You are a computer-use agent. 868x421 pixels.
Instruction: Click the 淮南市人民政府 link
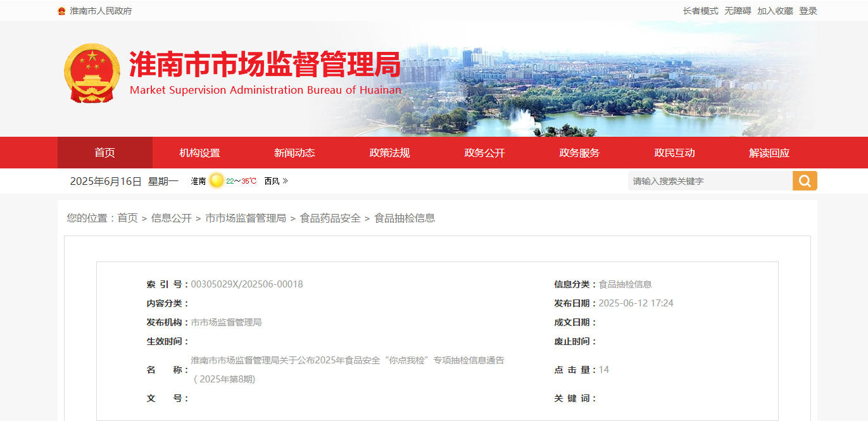(x=101, y=11)
